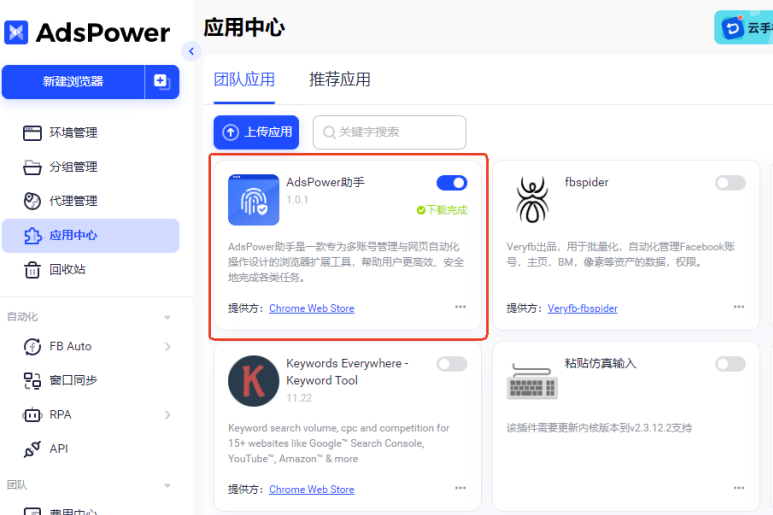Click the API plug icon

[x=32, y=449]
